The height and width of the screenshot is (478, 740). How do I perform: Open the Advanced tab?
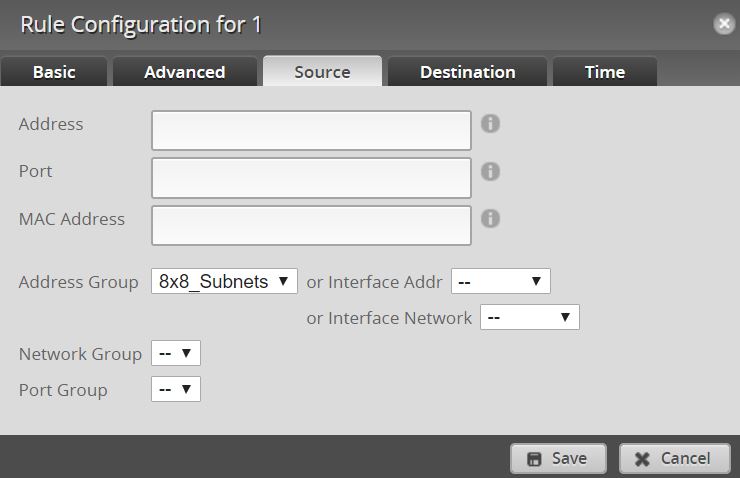pyautogui.click(x=184, y=72)
